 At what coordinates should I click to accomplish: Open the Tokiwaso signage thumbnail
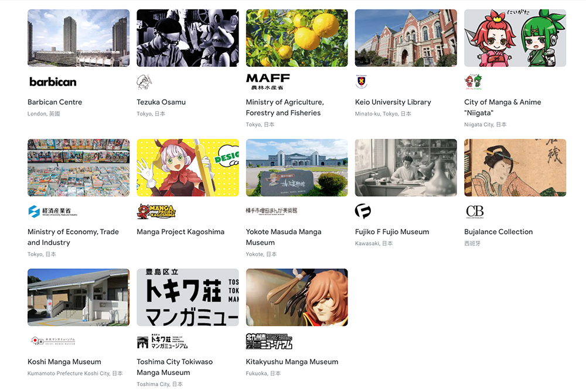point(188,298)
